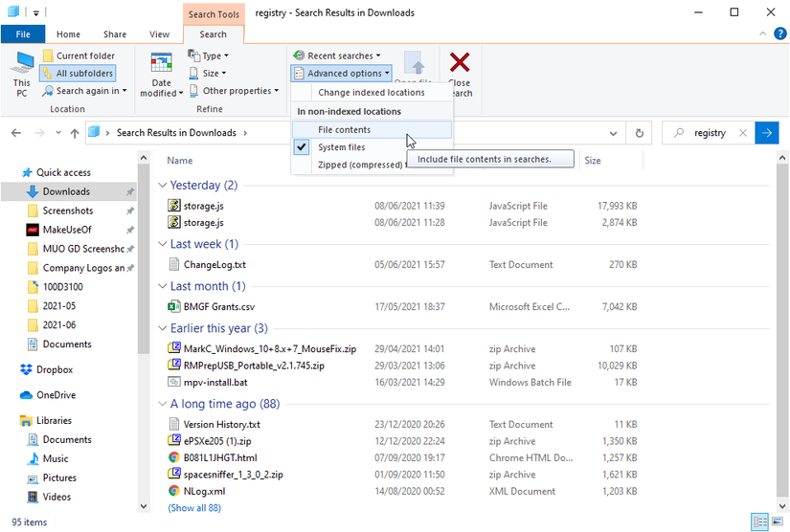Viewport: 790px width, 532px height.
Task: Toggle the All subfolders option
Action: (x=79, y=73)
